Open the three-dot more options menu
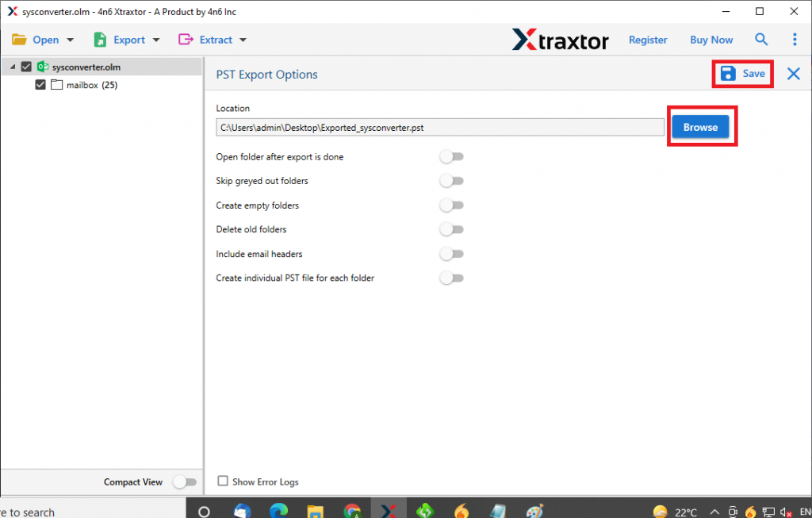 (x=795, y=40)
